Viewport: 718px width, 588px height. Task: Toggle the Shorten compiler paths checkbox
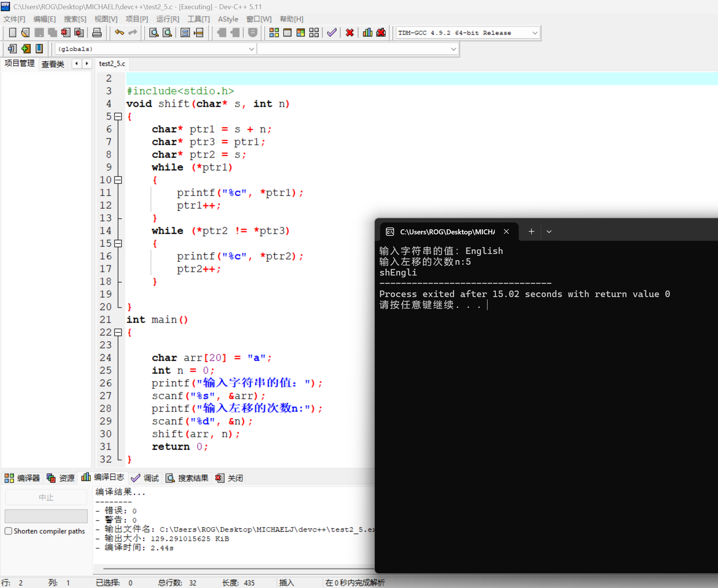(8, 531)
